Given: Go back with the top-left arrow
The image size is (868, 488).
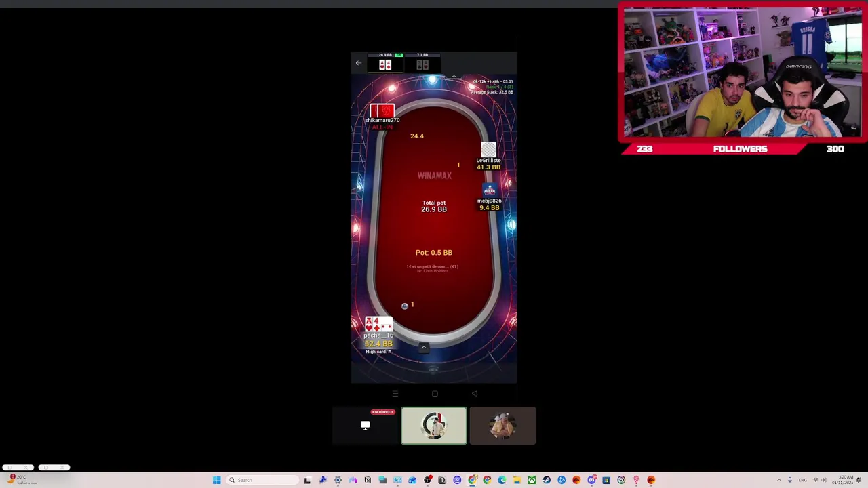Looking at the screenshot, I should pyautogui.click(x=359, y=64).
